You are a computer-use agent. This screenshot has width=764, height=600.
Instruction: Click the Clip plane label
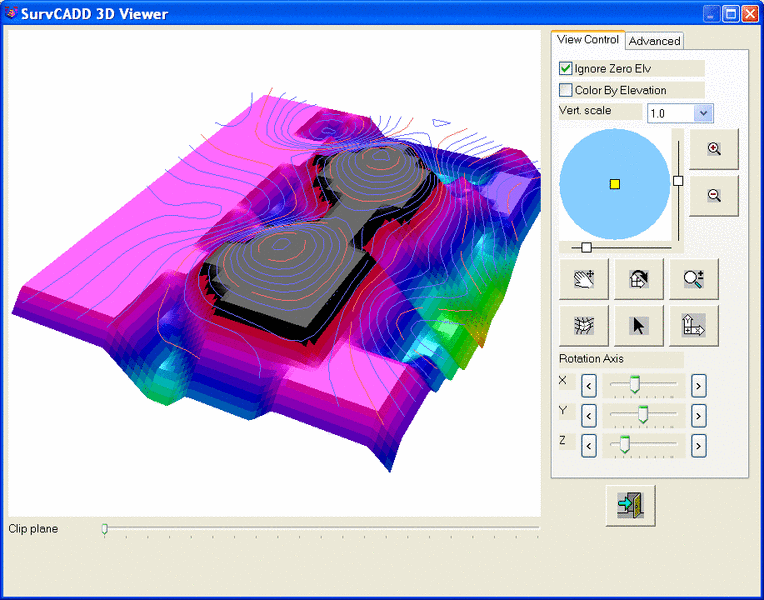click(x=33, y=528)
